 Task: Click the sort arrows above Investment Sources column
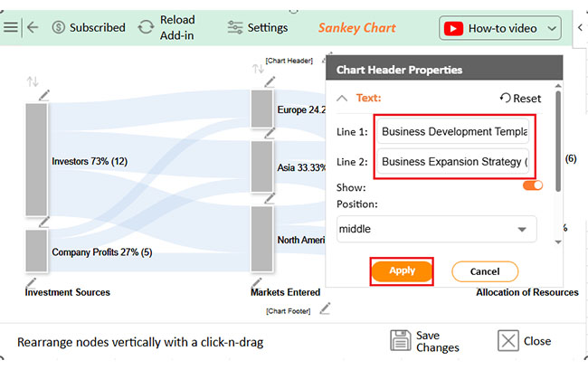[33, 81]
